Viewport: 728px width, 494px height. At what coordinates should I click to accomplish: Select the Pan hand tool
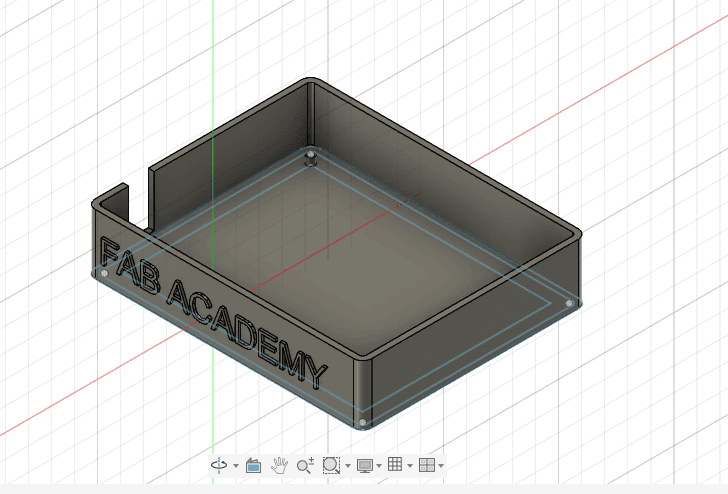click(x=280, y=465)
